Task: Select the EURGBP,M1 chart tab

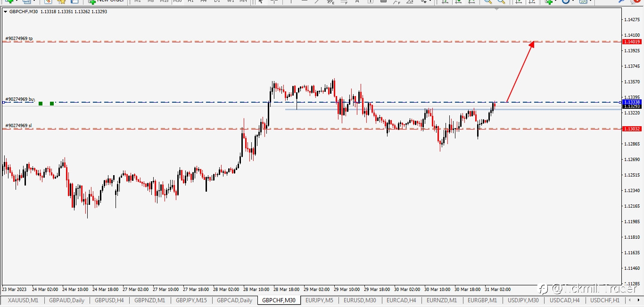Action: pos(482,300)
